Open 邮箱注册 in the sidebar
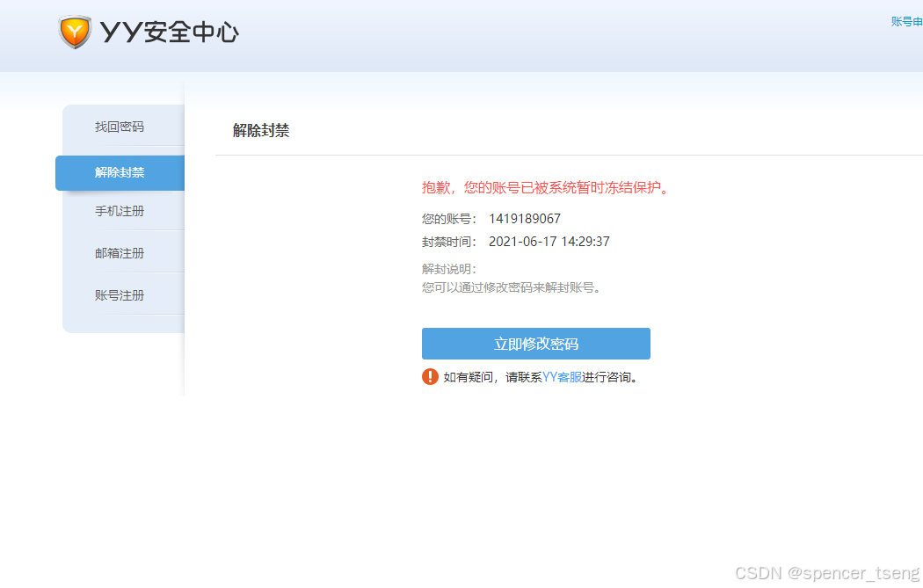This screenshot has height=588, width=923. pyautogui.click(x=120, y=253)
